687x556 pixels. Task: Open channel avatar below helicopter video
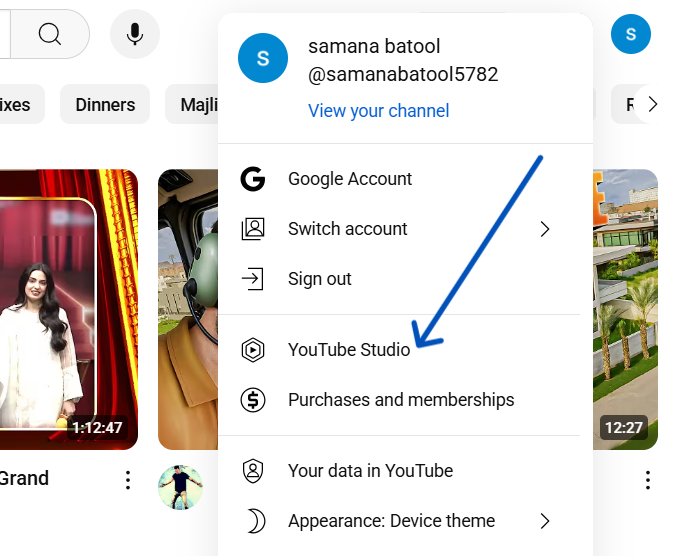[x=181, y=487]
